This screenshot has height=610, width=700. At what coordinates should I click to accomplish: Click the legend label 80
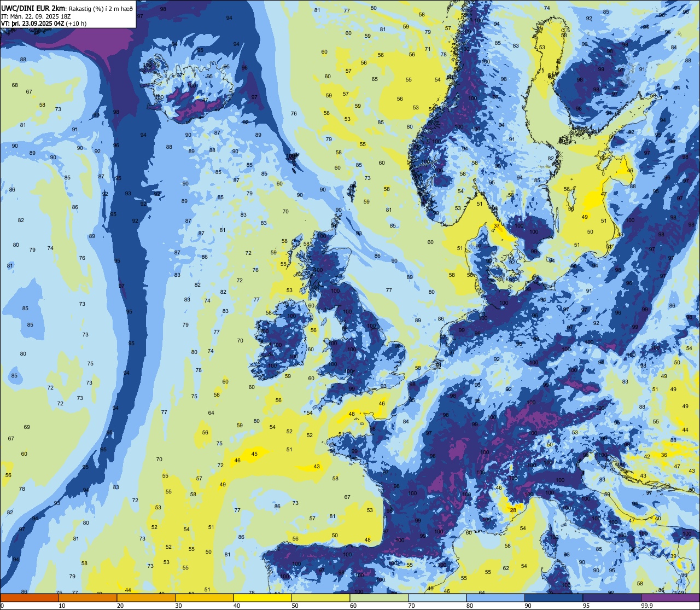click(469, 606)
